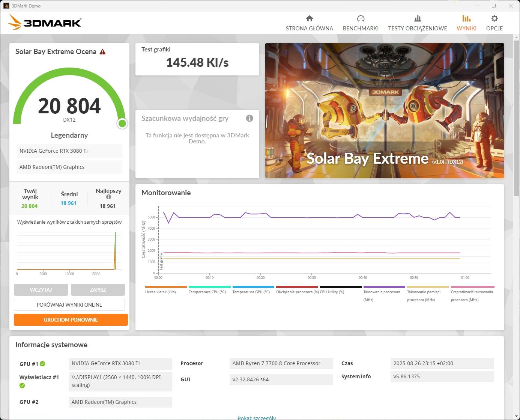Click the Wczytaj button
520x420 pixels.
click(x=41, y=290)
